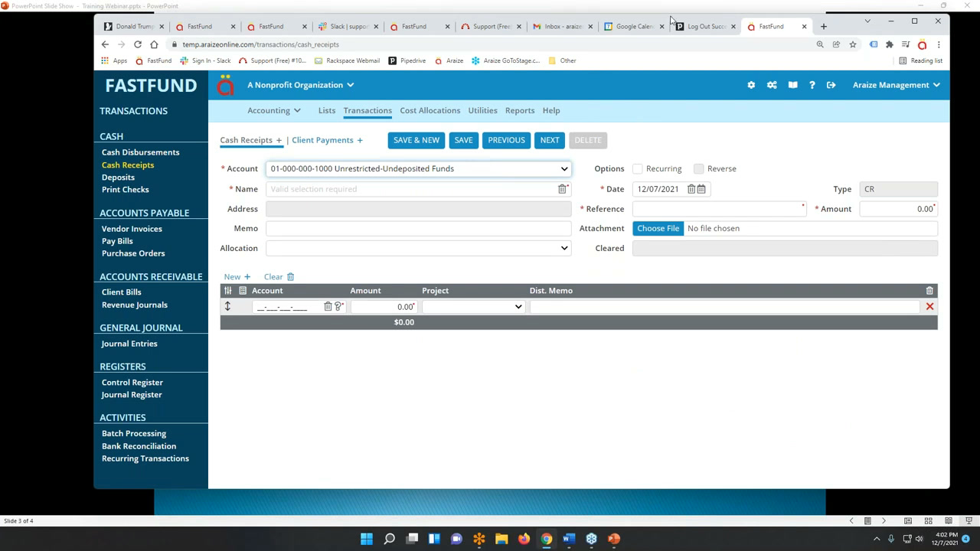Open the Cost Allocations menu

[x=430, y=110]
